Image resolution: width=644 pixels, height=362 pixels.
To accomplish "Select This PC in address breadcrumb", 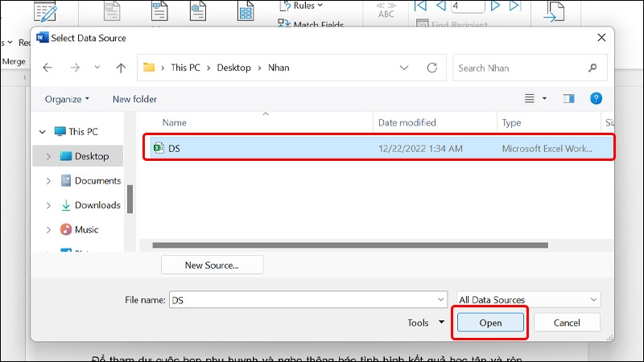I will [x=185, y=68].
